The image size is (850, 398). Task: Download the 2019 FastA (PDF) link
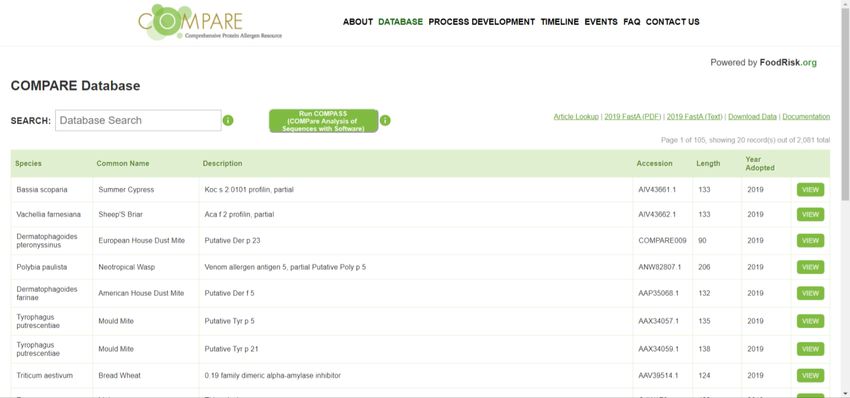point(633,117)
